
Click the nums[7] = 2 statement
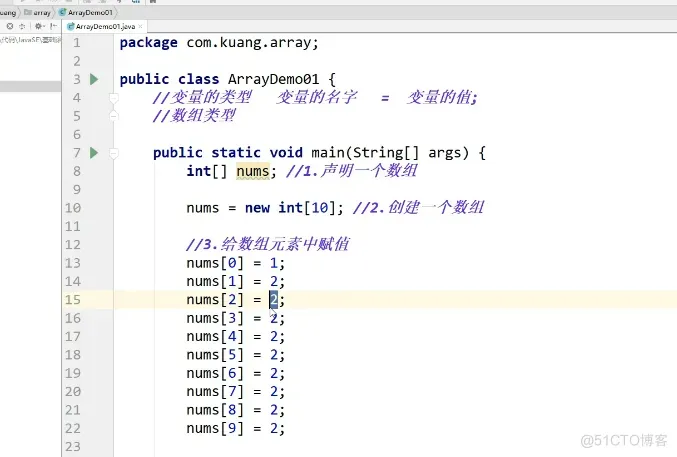click(x=235, y=392)
